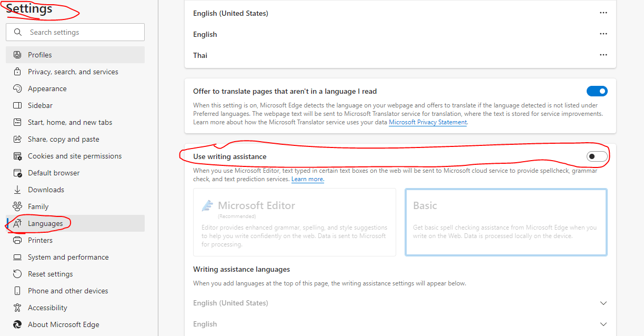
Task: Click the System and performance icon
Action: pos(17,257)
